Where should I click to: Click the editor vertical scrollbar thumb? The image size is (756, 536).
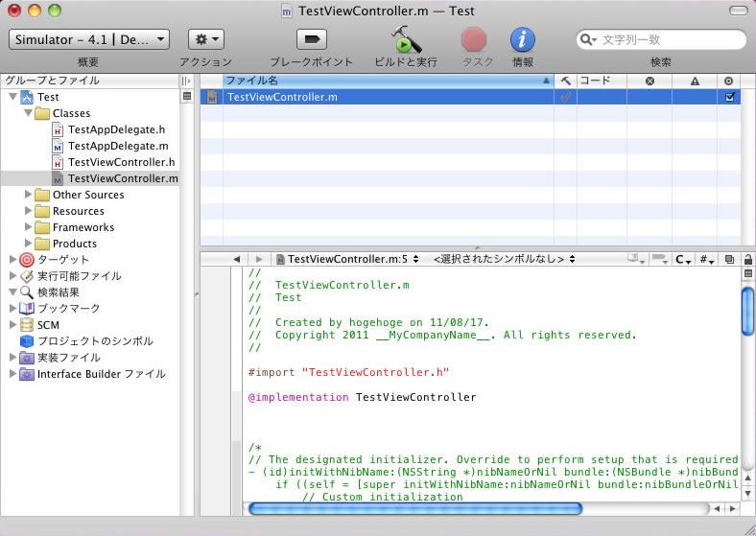point(747,311)
